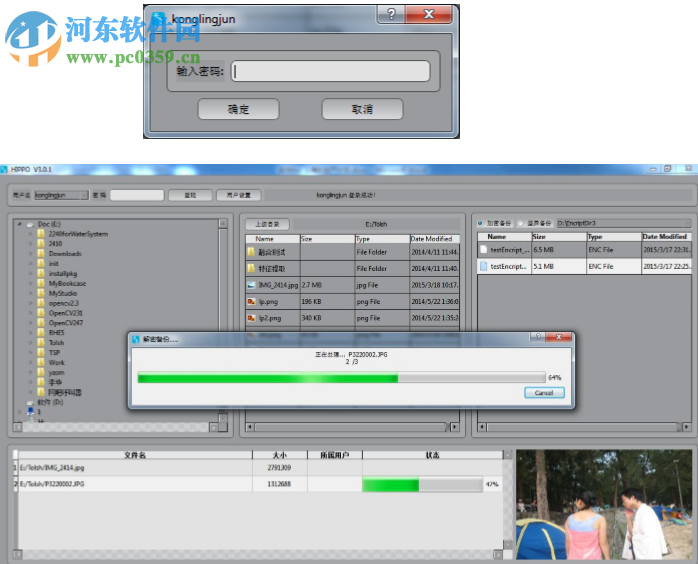The image size is (698, 564).
Task: Click the Downloads folder icon in tree
Action: click(41, 253)
